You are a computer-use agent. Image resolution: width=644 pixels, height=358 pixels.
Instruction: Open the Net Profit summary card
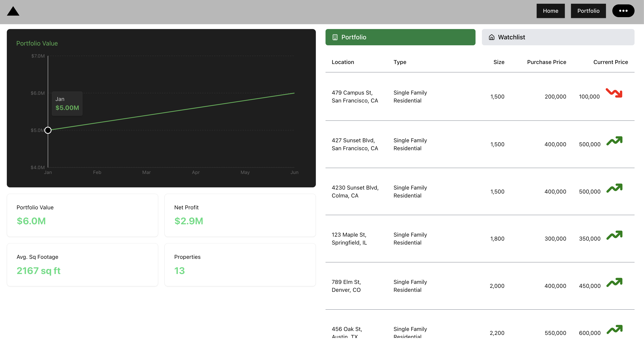240,215
